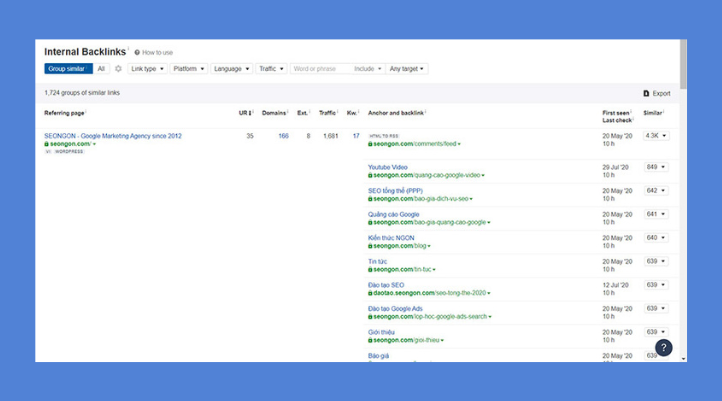Image resolution: width=722 pixels, height=401 pixels.
Task: Sort by the Kw. column header
Action: point(352,113)
